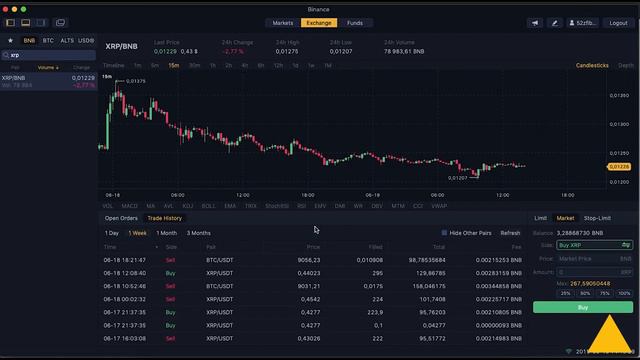Toggle the left sidebar layout icon
Image resolution: width=640 pixels, height=360 pixels.
tap(10, 23)
